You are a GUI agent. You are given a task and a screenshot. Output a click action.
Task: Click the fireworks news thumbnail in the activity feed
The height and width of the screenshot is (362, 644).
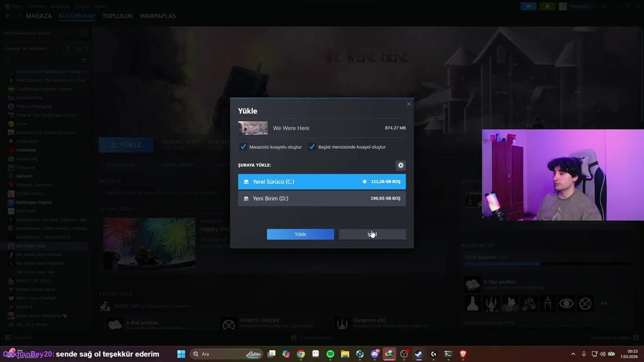coord(149,244)
